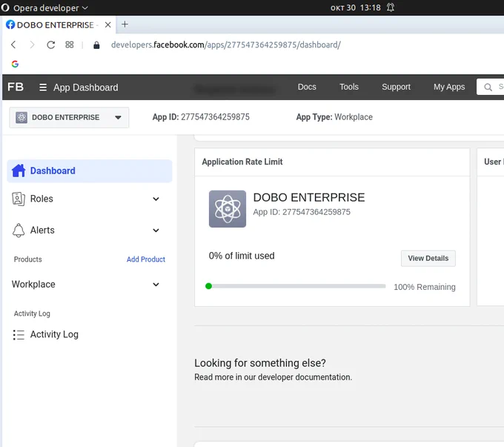Click the 0% of limit used text
This screenshot has width=504, height=447.
click(242, 256)
